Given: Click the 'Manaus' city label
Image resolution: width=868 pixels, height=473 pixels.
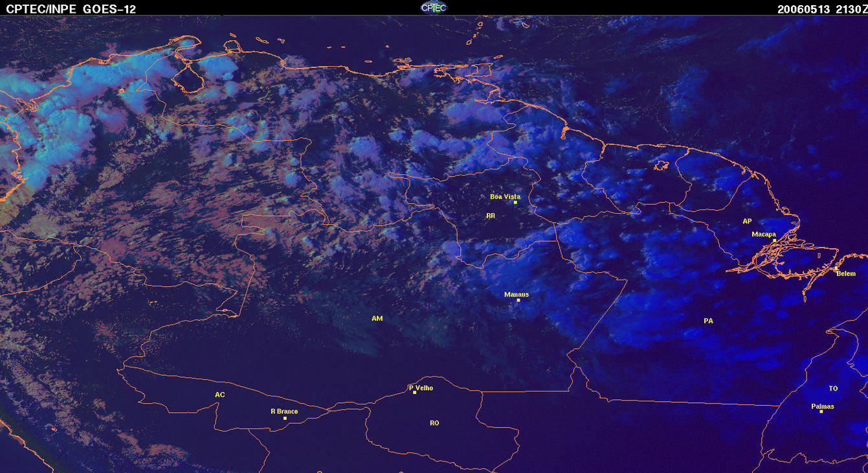Looking at the screenshot, I should 517,294.
